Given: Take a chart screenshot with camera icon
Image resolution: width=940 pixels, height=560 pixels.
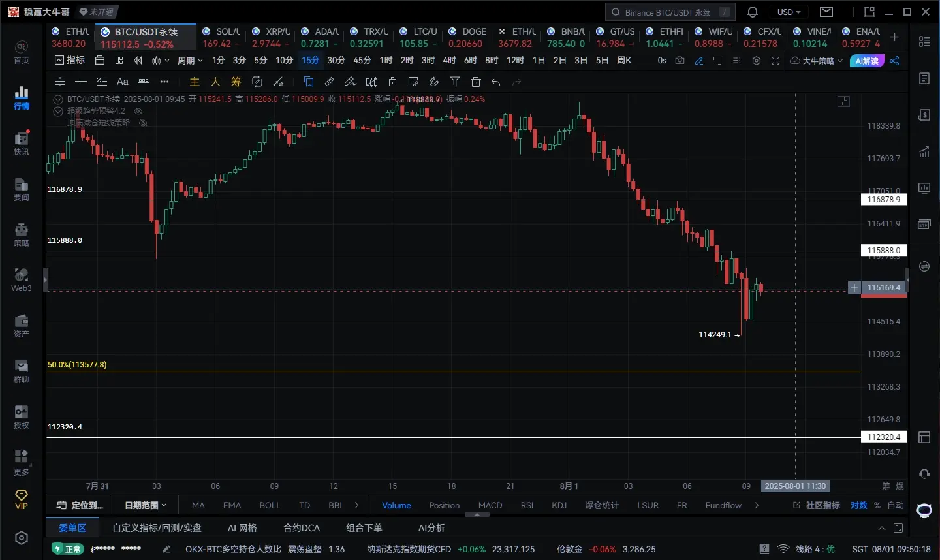Looking at the screenshot, I should point(680,61).
